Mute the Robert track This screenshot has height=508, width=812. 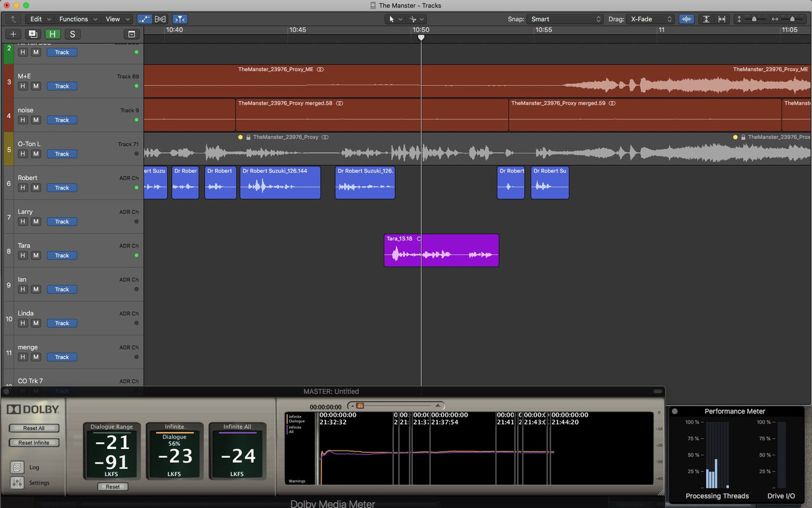(x=36, y=188)
